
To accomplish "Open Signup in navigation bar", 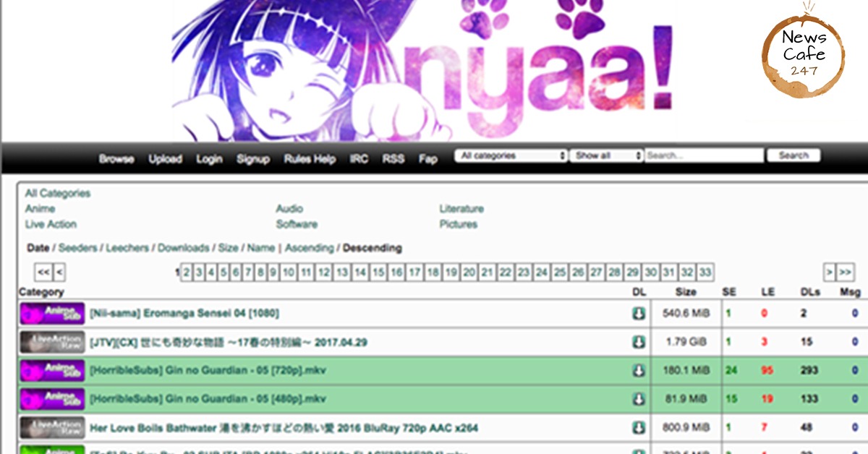I will [253, 159].
